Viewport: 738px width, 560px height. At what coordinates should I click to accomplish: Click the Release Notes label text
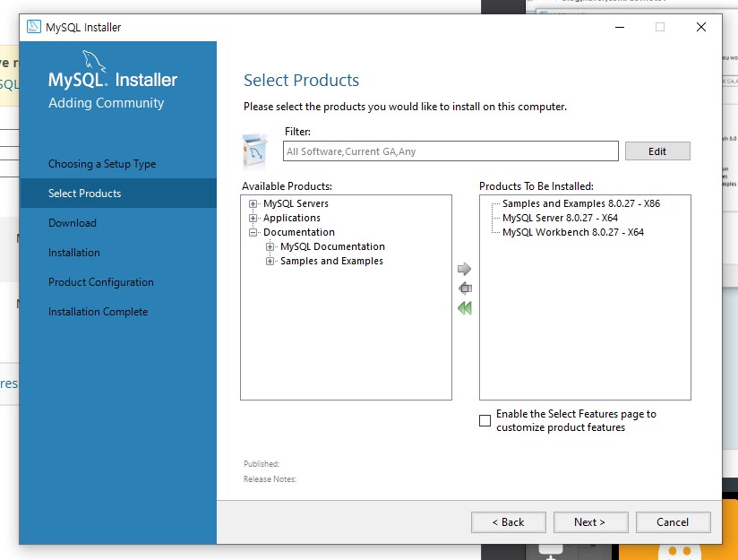(270, 479)
